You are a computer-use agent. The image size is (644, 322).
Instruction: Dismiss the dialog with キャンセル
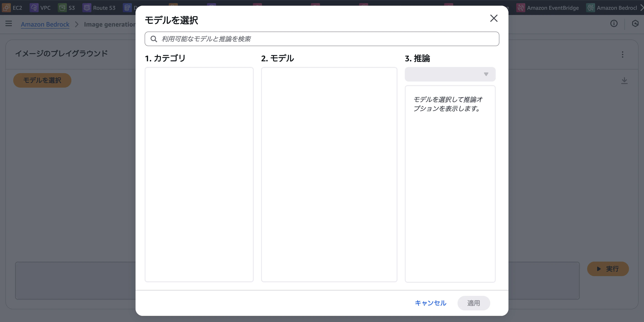430,303
